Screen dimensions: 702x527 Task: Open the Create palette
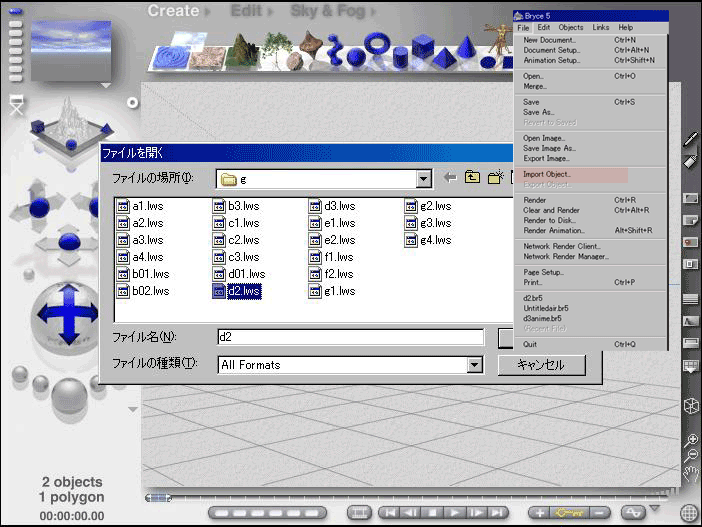pos(173,11)
